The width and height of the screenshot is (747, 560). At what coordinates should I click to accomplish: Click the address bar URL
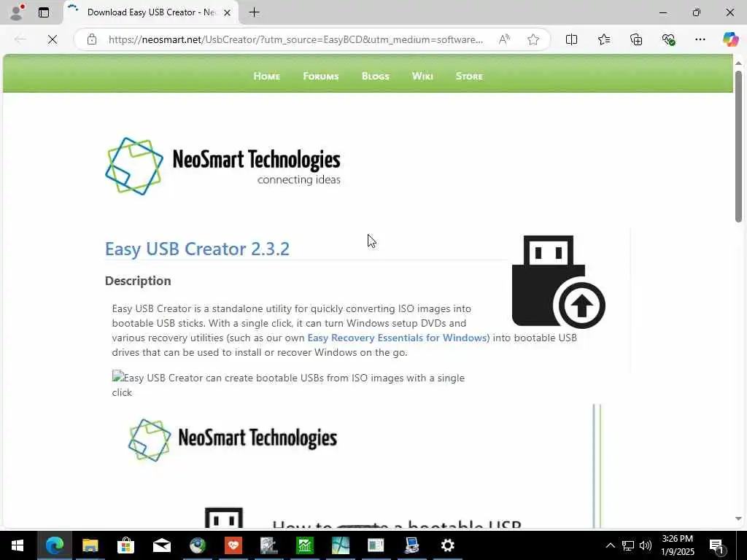click(x=295, y=39)
